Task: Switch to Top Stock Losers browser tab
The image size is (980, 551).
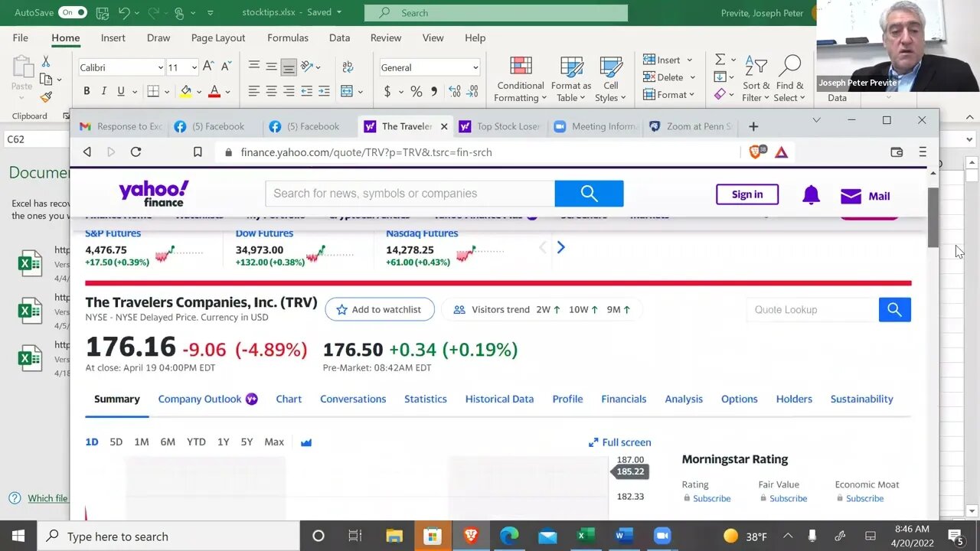Action: tap(500, 126)
